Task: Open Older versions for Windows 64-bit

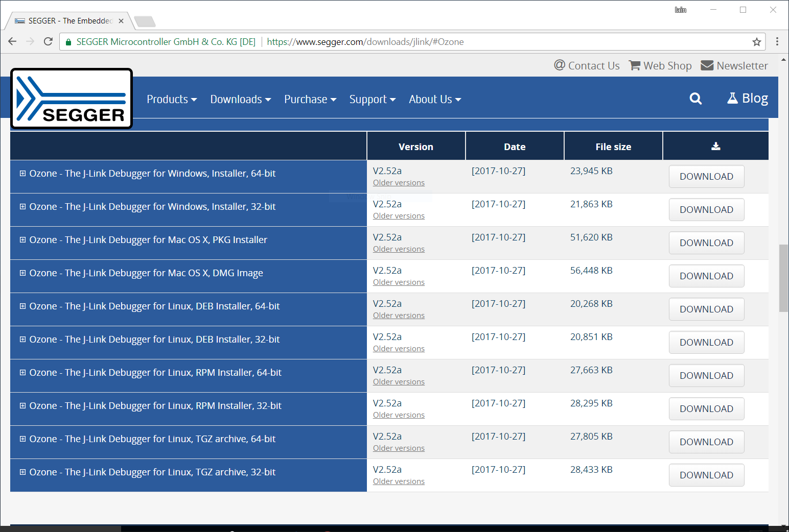Action: point(399,183)
